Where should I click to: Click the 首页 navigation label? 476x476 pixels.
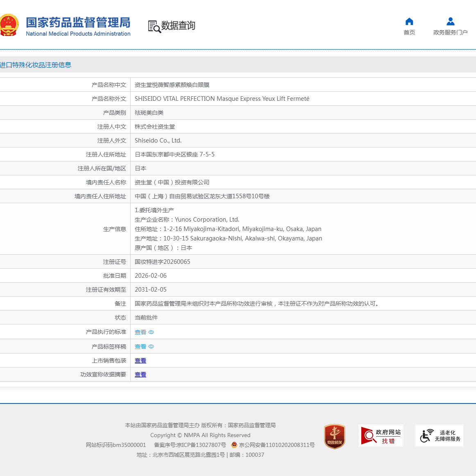tap(409, 32)
